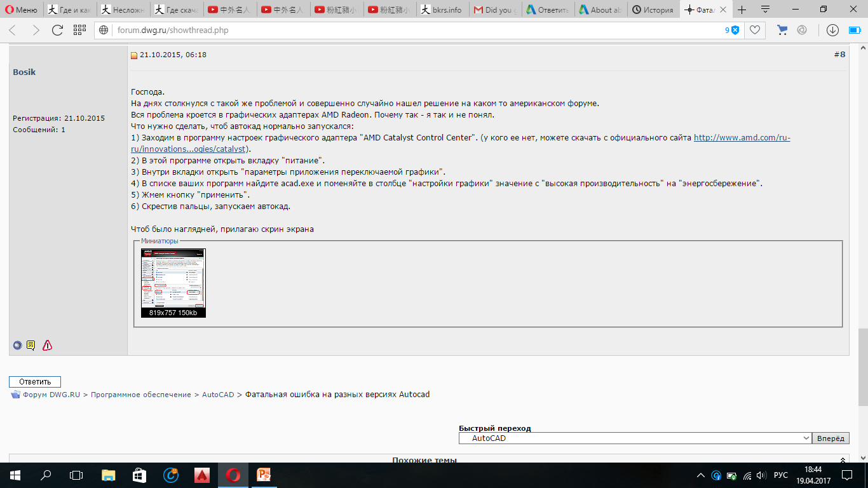
Task: Click the yellow quote message icon
Action: (x=31, y=346)
